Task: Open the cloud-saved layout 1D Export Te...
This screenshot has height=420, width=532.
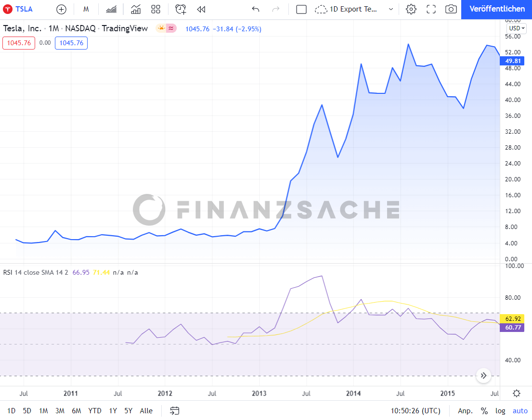Action: [x=346, y=10]
